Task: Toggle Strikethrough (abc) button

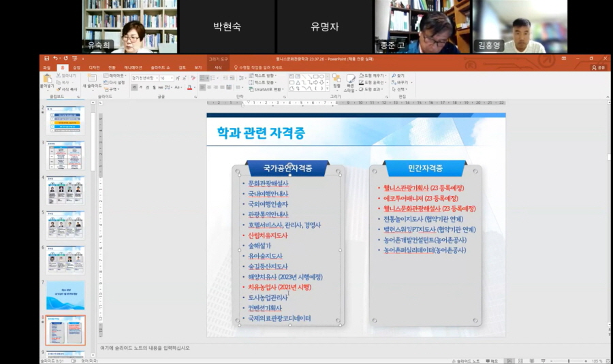Action: tap(161, 88)
